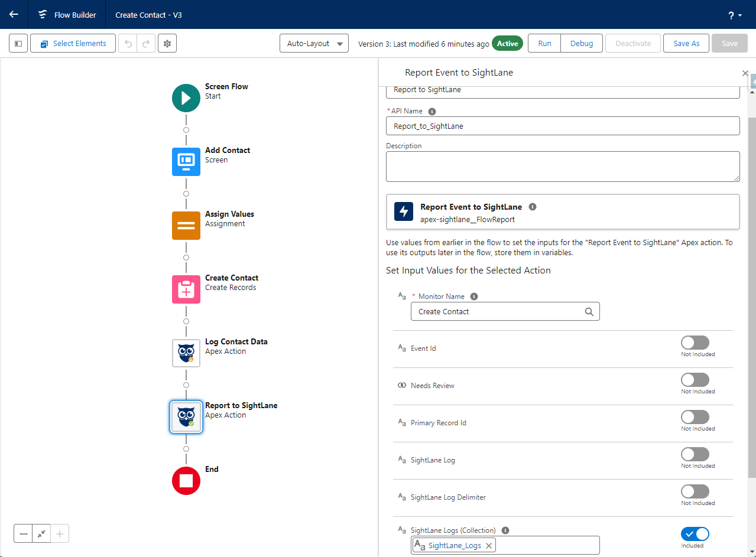Click the red End element icon
Screen dimensions: 756x557
click(186, 481)
